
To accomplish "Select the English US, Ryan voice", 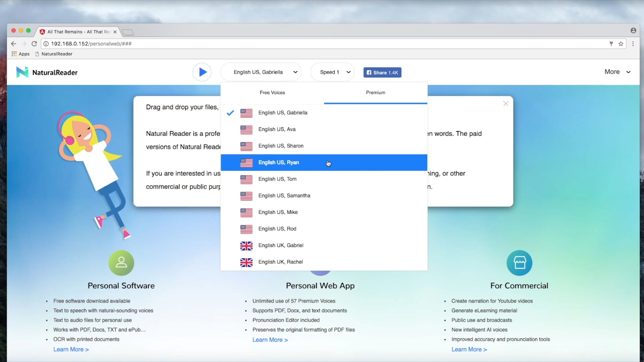I will click(324, 162).
